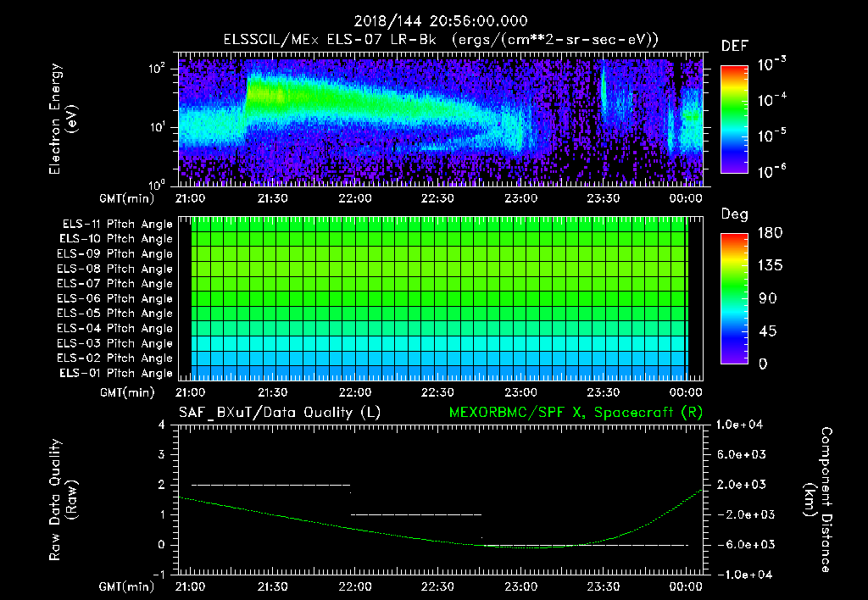Click the 1.0e+04 right axis value
The image size is (868, 600).
coord(739,425)
